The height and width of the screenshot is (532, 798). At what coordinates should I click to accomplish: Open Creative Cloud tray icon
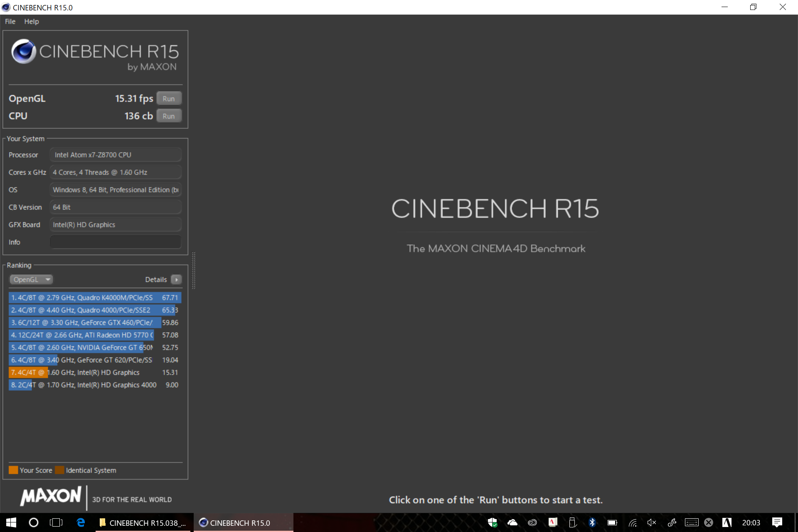(532, 522)
